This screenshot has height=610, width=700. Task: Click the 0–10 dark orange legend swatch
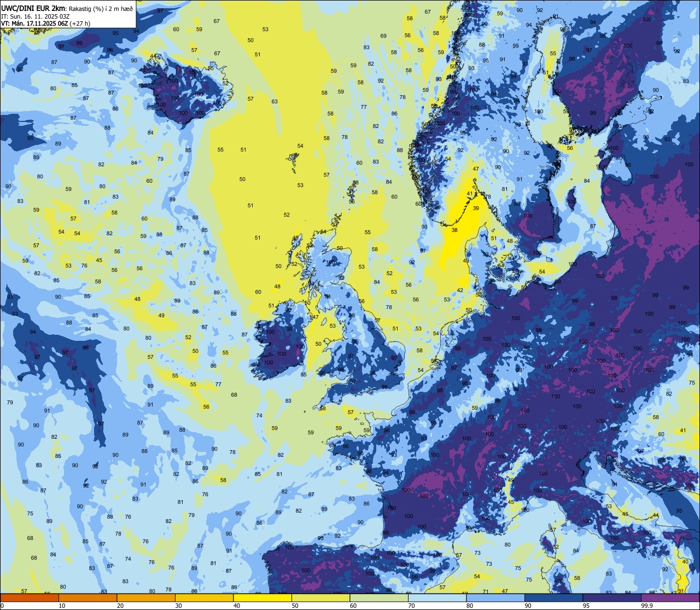point(30,597)
